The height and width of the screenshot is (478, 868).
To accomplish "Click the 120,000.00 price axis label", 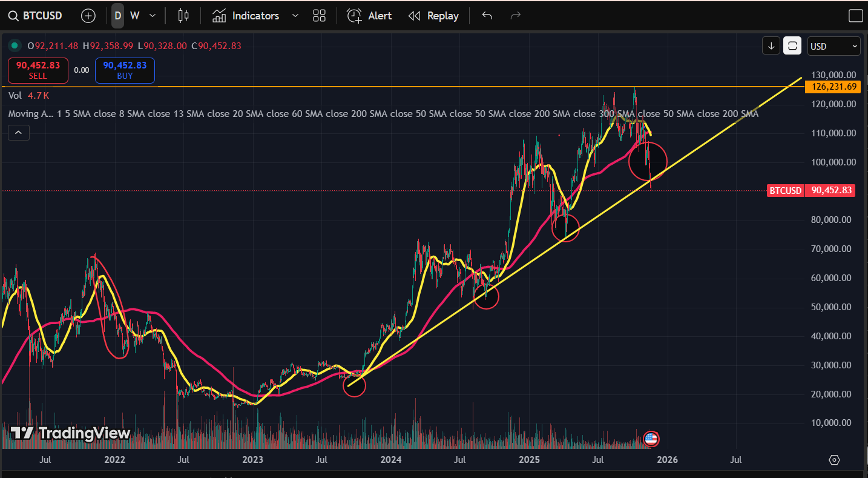I will [834, 104].
